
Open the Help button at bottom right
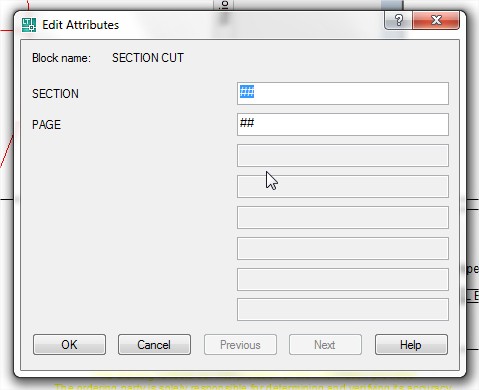coord(411,345)
